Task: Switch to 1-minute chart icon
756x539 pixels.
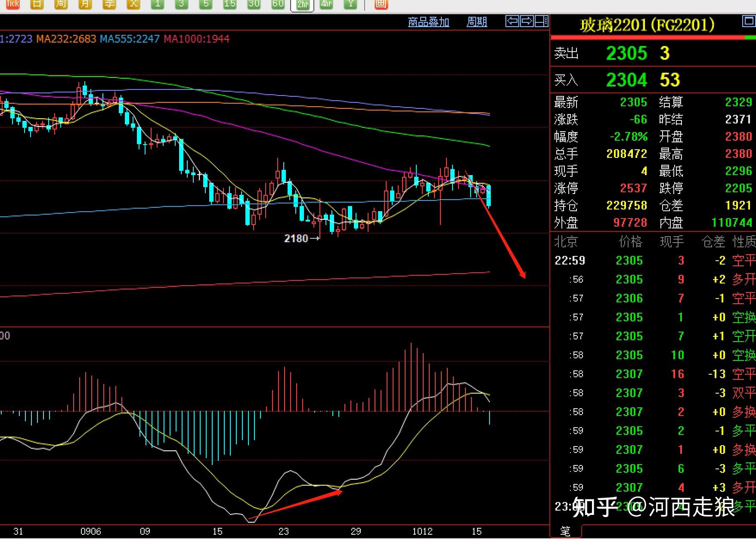Action: pos(158,4)
